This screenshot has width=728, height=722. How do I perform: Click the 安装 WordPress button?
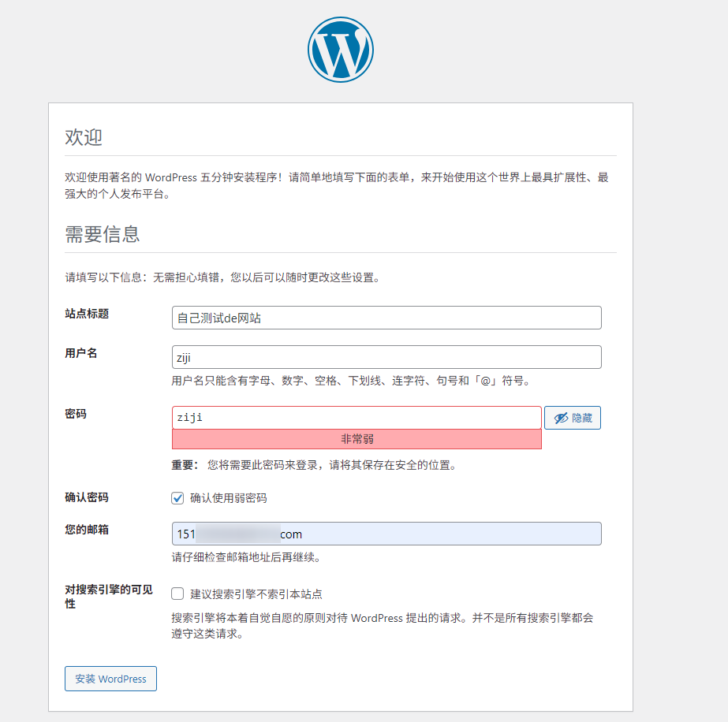(x=110, y=679)
